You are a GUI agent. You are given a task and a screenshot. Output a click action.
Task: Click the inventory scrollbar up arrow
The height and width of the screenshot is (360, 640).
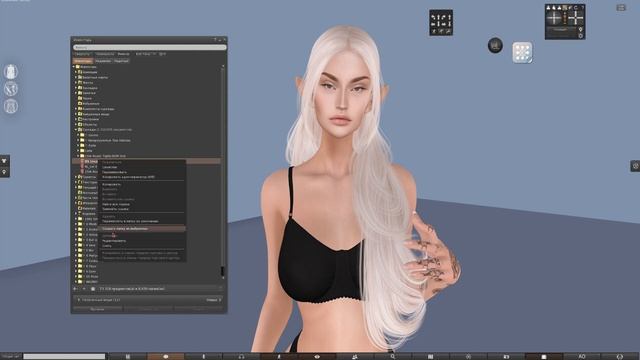pos(222,66)
